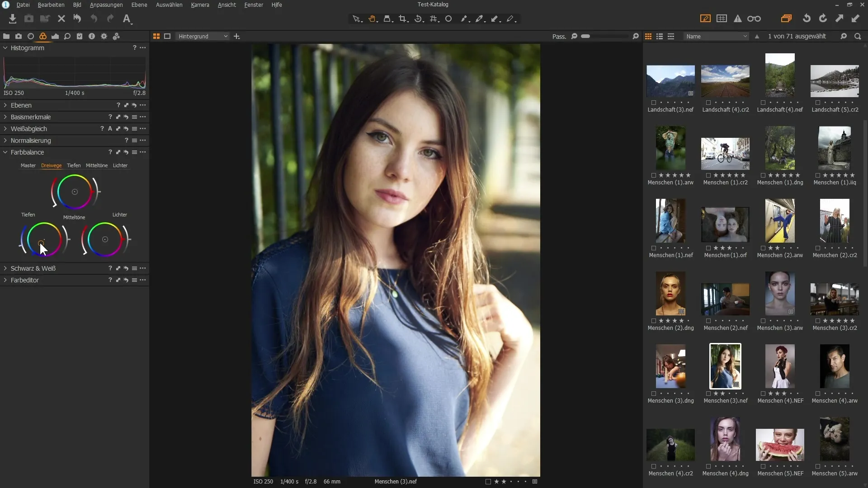Toggle proofing glasses icon
Image resolution: width=868 pixels, height=488 pixels.
click(754, 19)
